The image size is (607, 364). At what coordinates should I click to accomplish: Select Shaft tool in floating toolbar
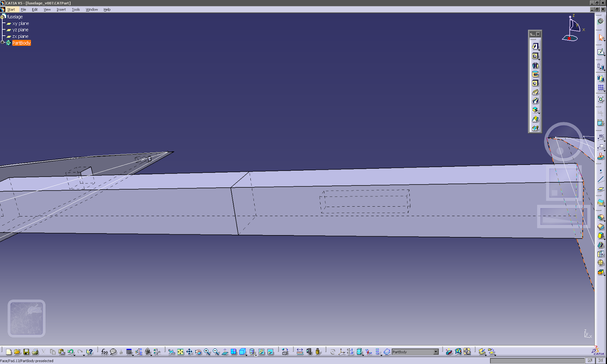tap(535, 66)
